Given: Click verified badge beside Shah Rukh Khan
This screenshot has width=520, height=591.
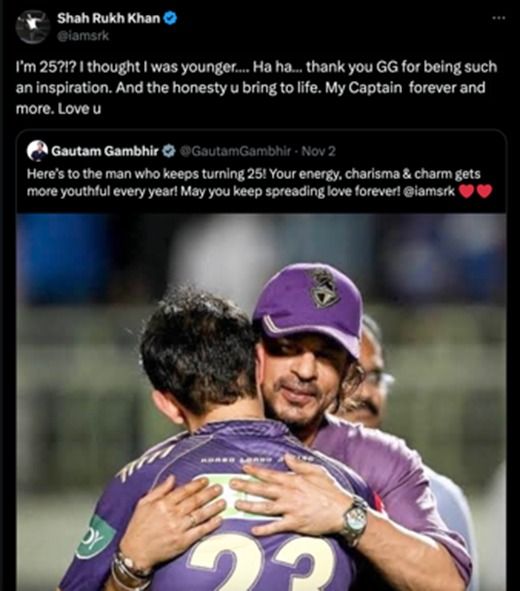Looking at the screenshot, I should point(170,18).
